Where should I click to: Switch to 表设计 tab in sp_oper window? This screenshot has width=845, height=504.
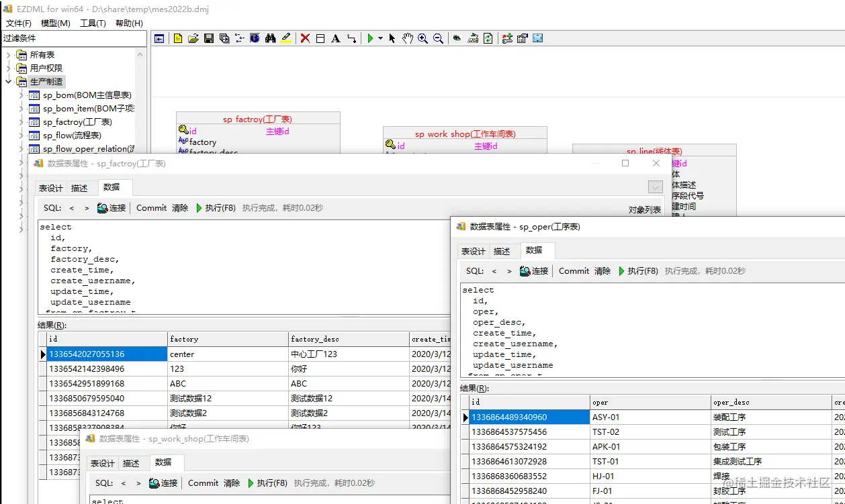[x=473, y=251]
